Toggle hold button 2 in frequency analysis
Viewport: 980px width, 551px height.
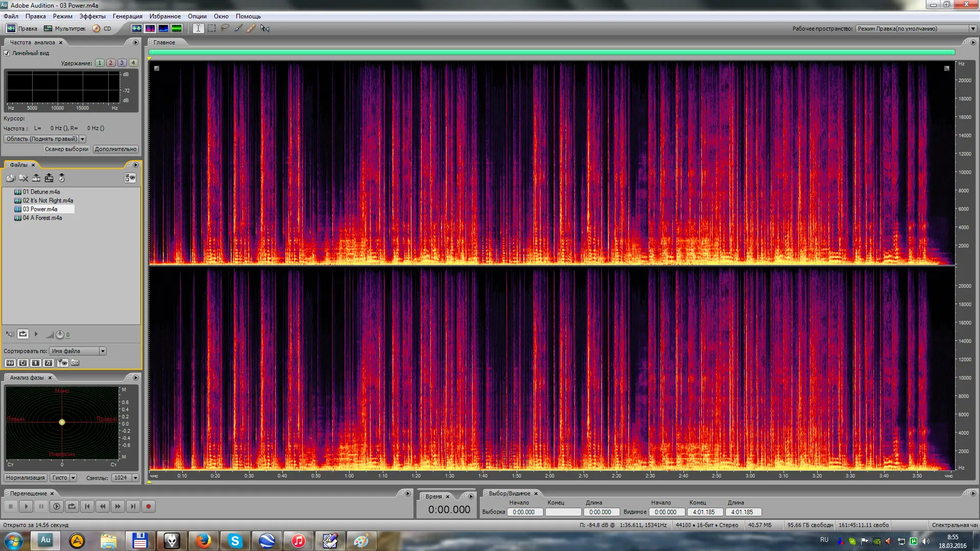point(111,63)
